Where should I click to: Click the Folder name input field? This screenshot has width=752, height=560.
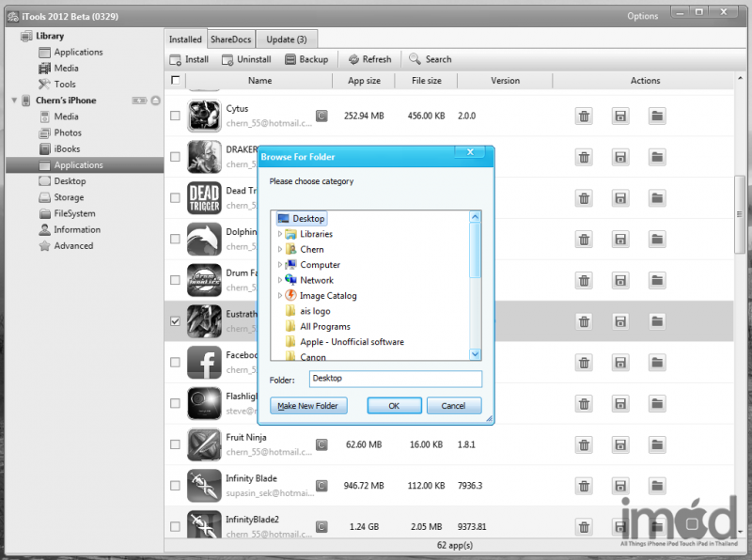(x=395, y=379)
